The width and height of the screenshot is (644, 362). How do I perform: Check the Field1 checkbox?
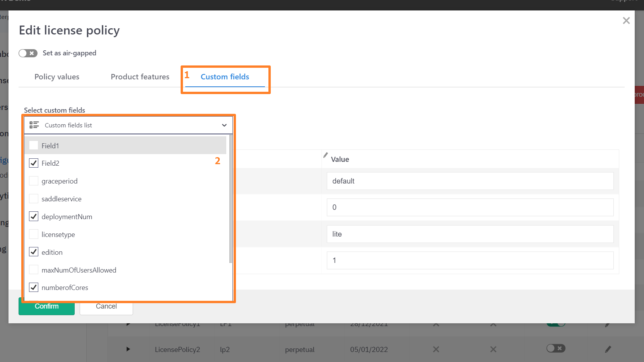tap(34, 146)
